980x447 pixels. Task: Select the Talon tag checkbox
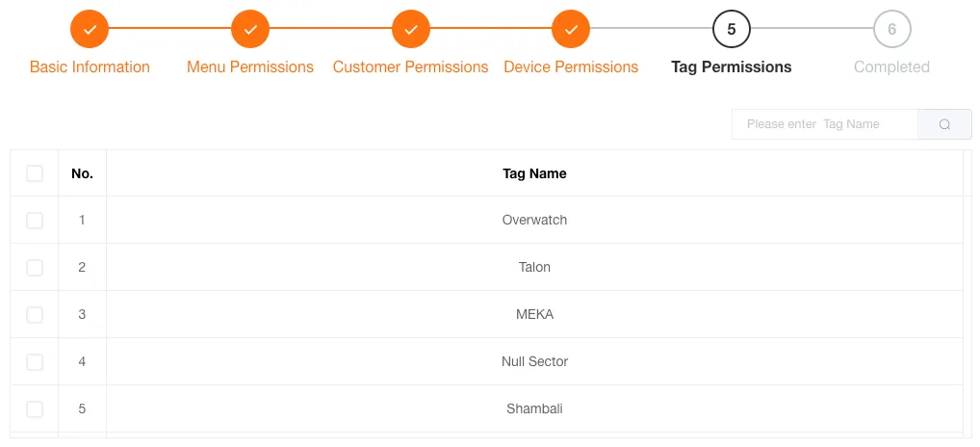pyautogui.click(x=35, y=268)
